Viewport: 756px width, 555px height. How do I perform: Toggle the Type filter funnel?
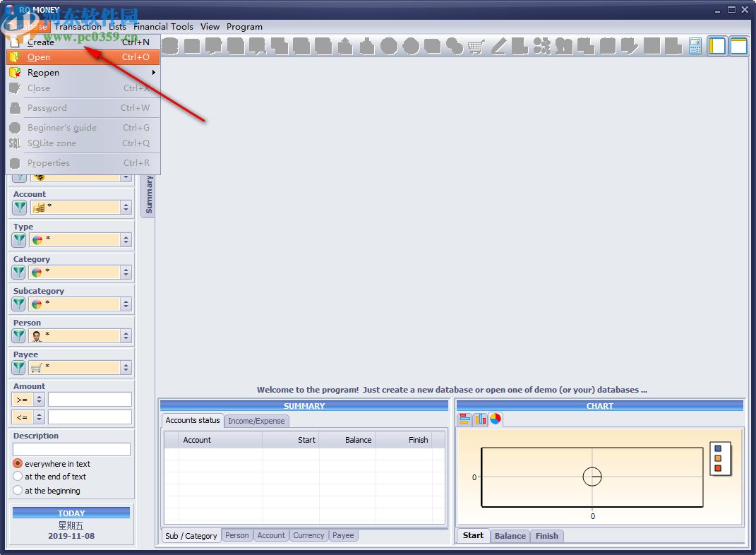click(x=19, y=239)
